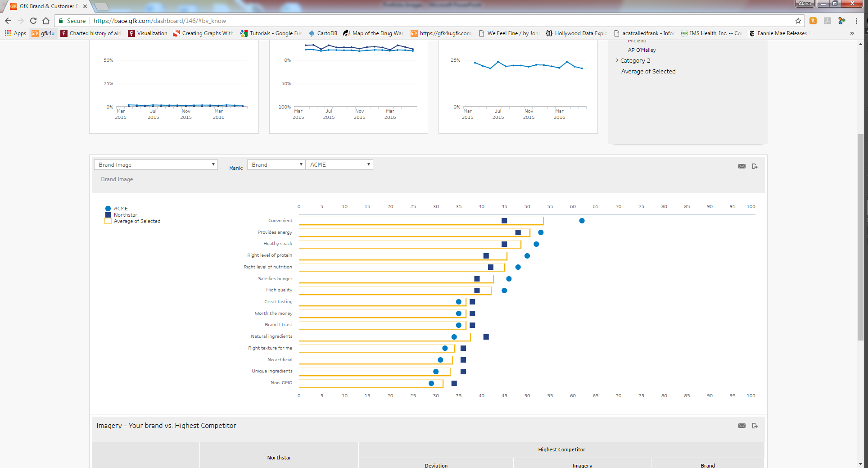
Task: Email the Imagery comparison table
Action: pyautogui.click(x=742, y=426)
